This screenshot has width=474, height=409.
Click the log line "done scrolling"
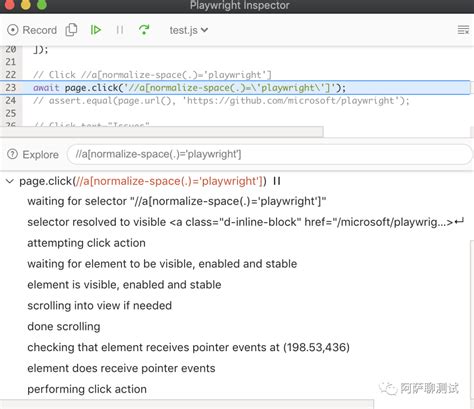click(64, 326)
